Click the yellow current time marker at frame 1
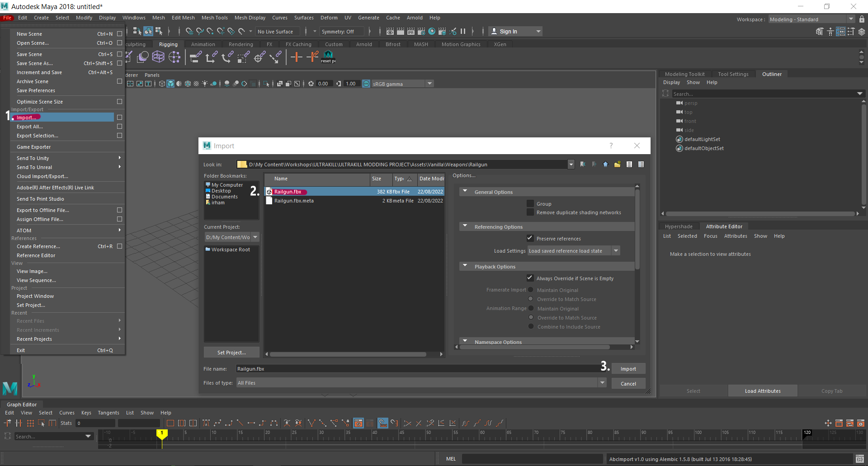868x466 pixels. point(162,433)
